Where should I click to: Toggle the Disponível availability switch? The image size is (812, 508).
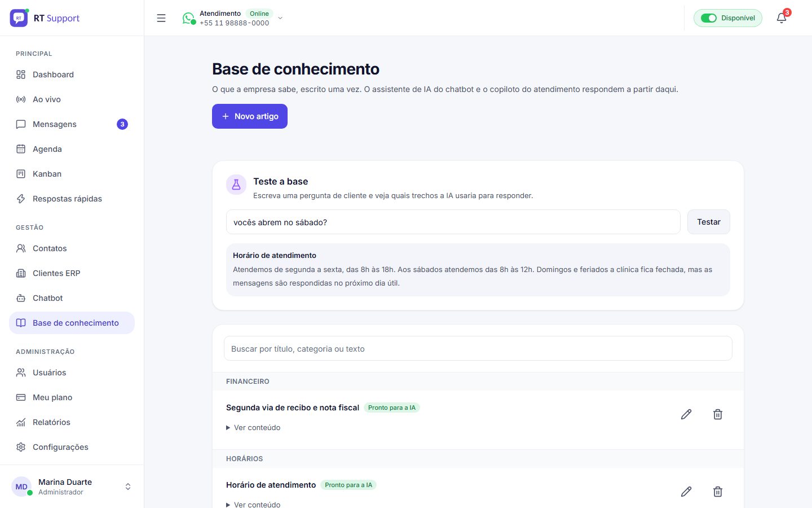tap(728, 18)
